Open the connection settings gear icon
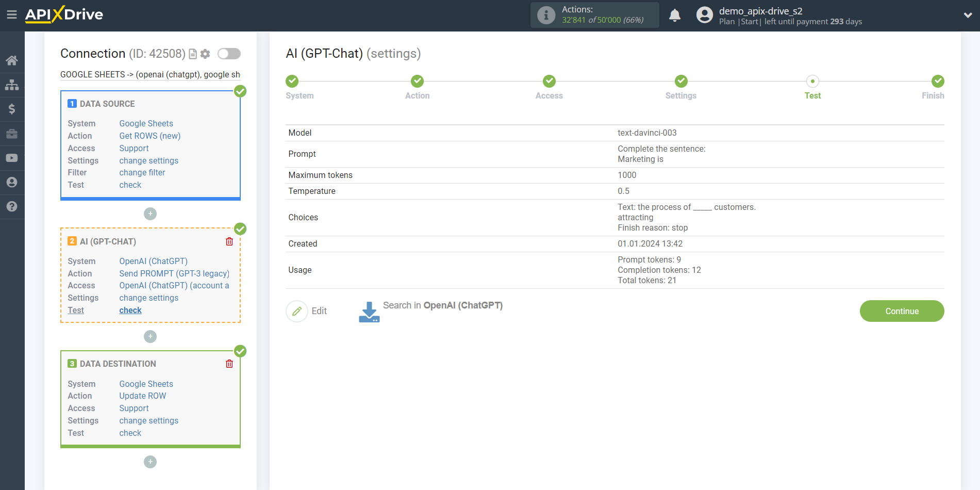 [205, 54]
